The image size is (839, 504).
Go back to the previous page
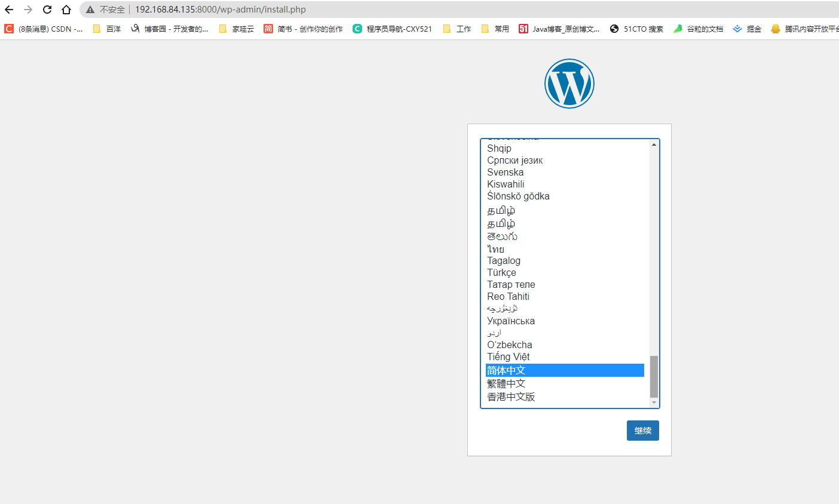[x=9, y=10]
